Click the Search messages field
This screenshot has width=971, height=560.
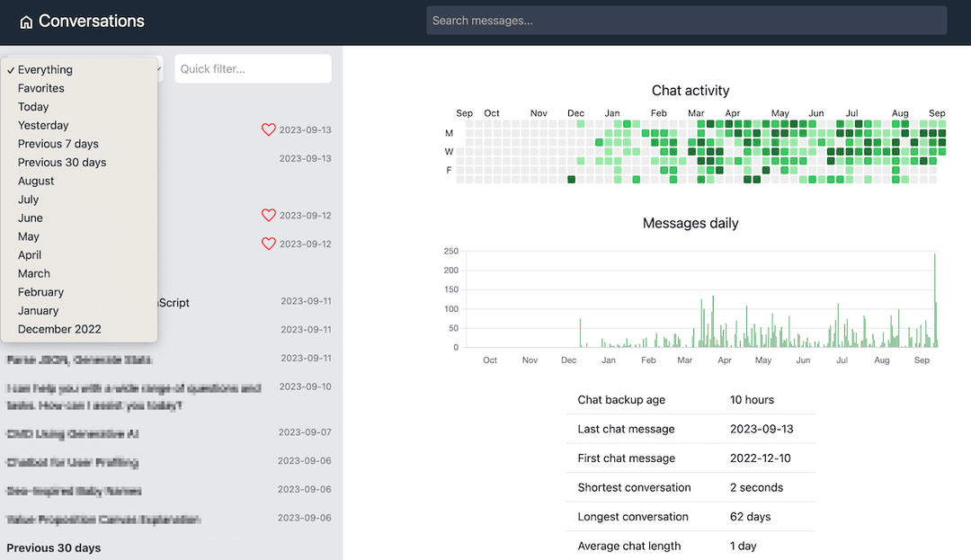point(686,21)
